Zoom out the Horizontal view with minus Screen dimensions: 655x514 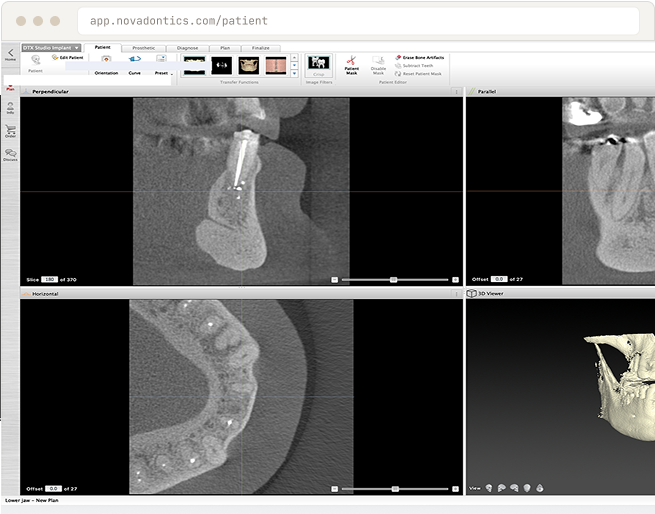click(335, 489)
